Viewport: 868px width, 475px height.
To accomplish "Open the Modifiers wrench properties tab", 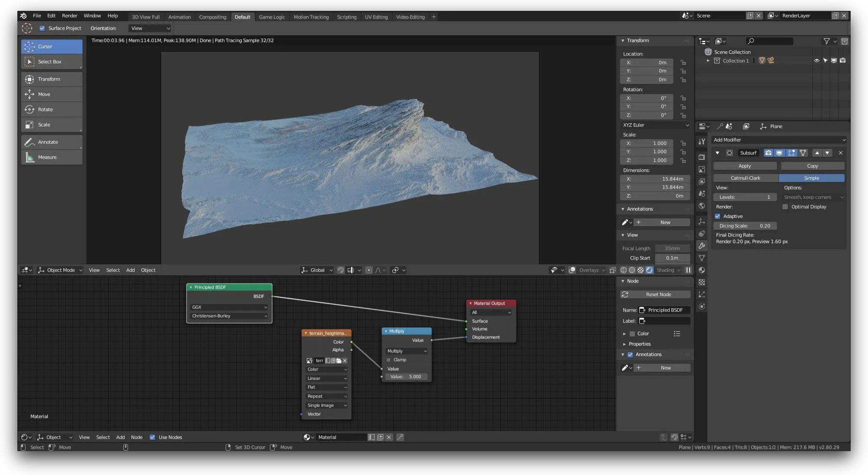I will point(702,246).
